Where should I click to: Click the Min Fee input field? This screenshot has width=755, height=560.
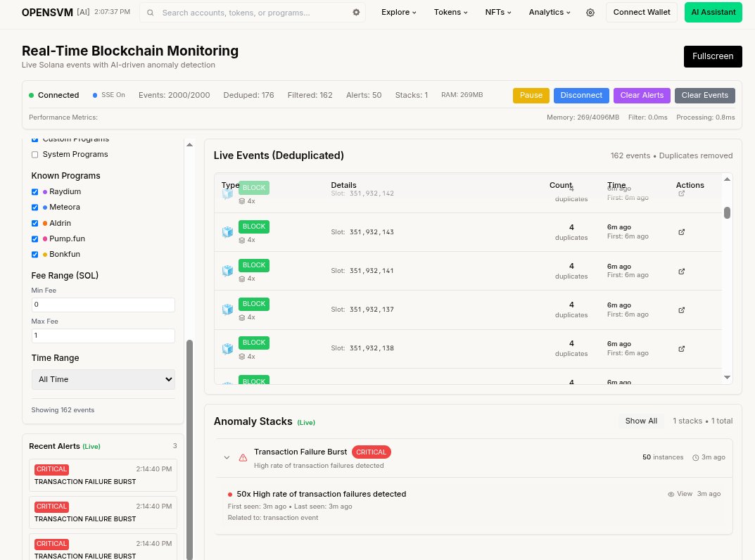[x=103, y=305]
